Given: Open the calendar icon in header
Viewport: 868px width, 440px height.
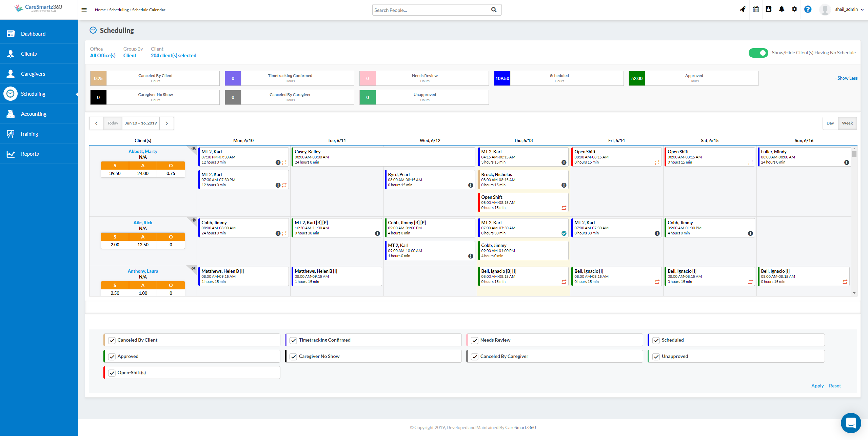Looking at the screenshot, I should [756, 9].
